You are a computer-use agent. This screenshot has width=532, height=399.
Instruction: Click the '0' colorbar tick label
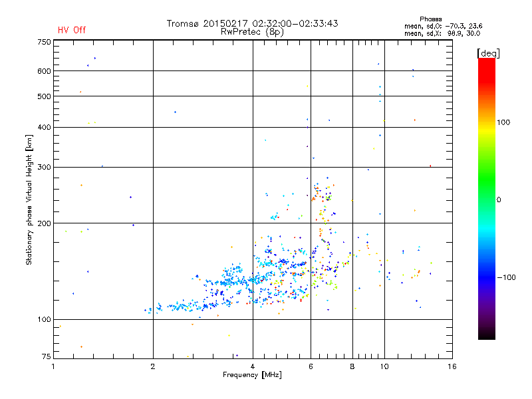click(499, 199)
